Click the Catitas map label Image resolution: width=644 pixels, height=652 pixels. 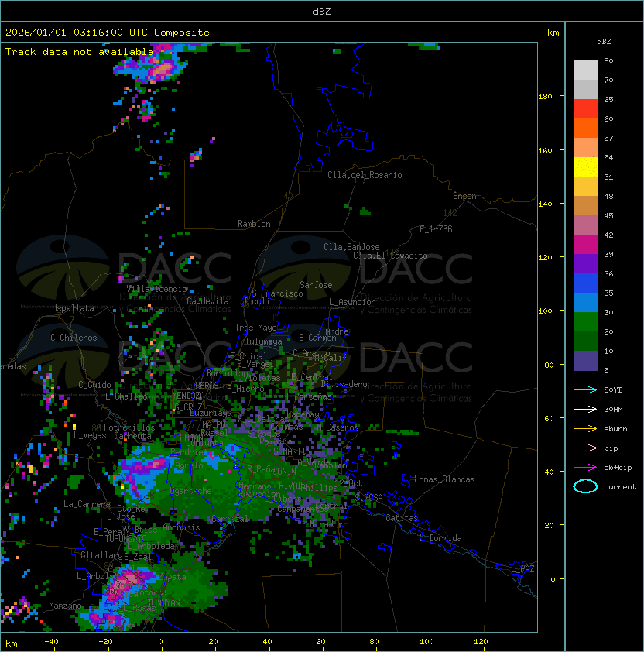click(402, 518)
